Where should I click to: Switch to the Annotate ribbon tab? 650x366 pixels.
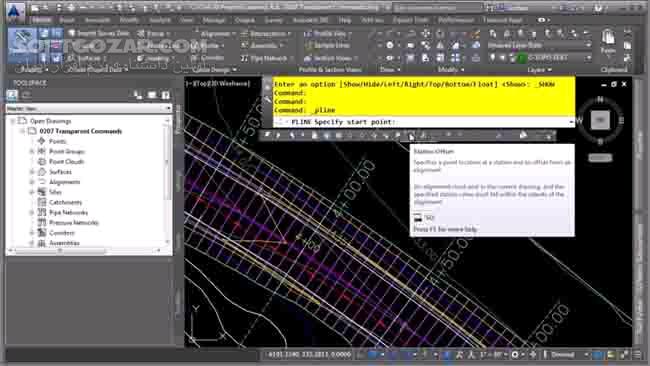click(98, 20)
